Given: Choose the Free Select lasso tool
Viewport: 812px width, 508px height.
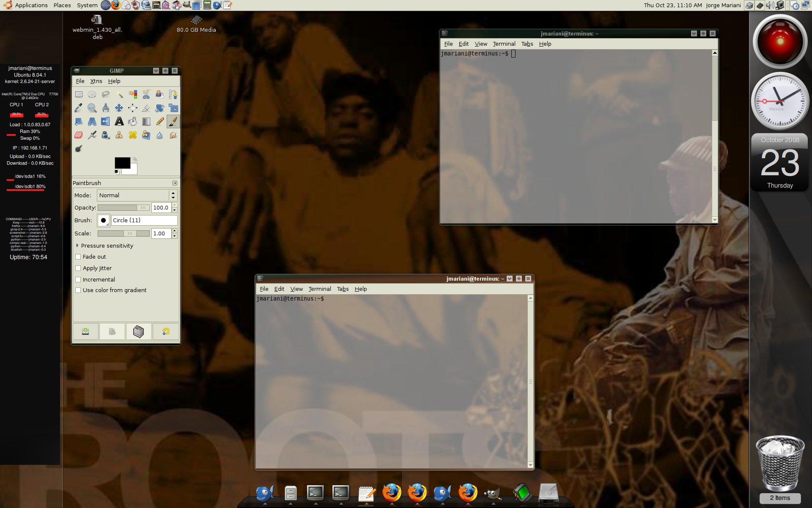Looking at the screenshot, I should click(x=106, y=94).
